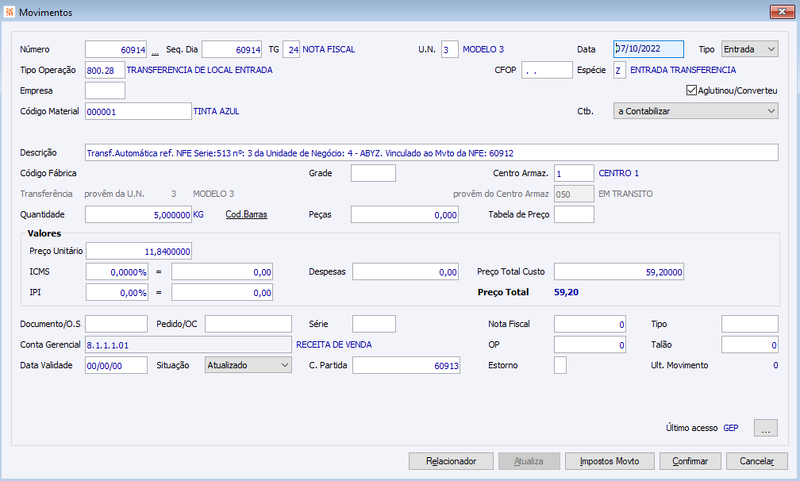This screenshot has width=800, height=481.
Task: Select the Espécie field with Z
Action: [x=619, y=70]
